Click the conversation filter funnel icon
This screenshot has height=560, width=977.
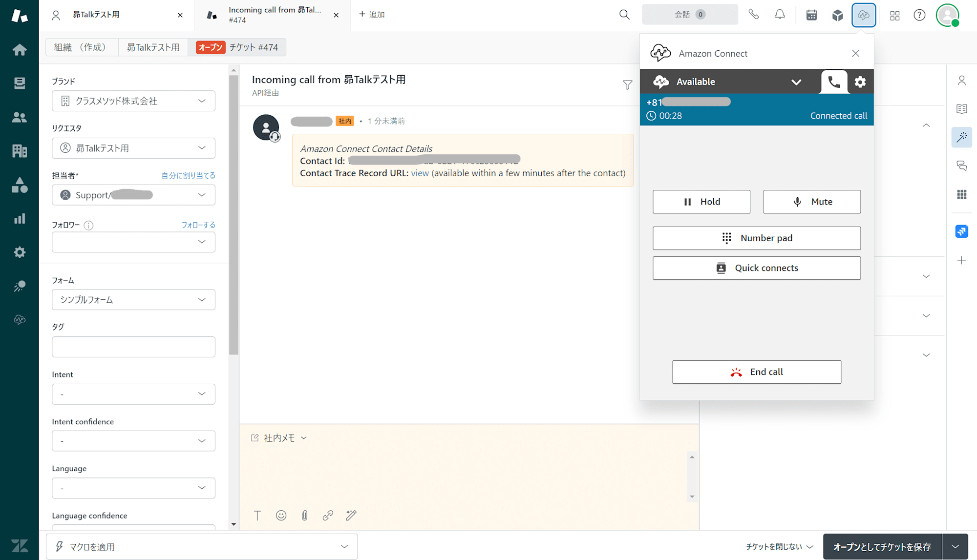coord(628,85)
